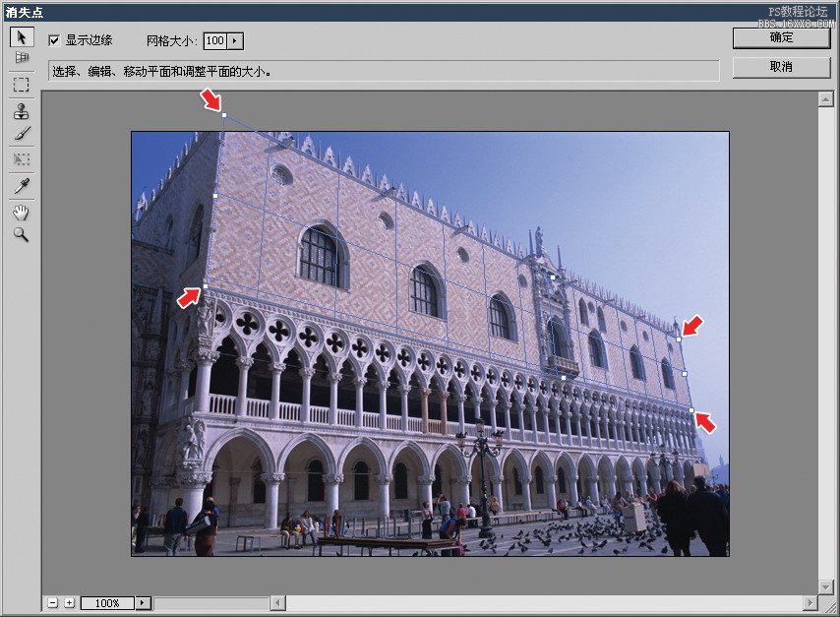Screen dimensions: 840x617
Task: Click the plane's bottom edge midpoint handle
Action: (x=563, y=378)
